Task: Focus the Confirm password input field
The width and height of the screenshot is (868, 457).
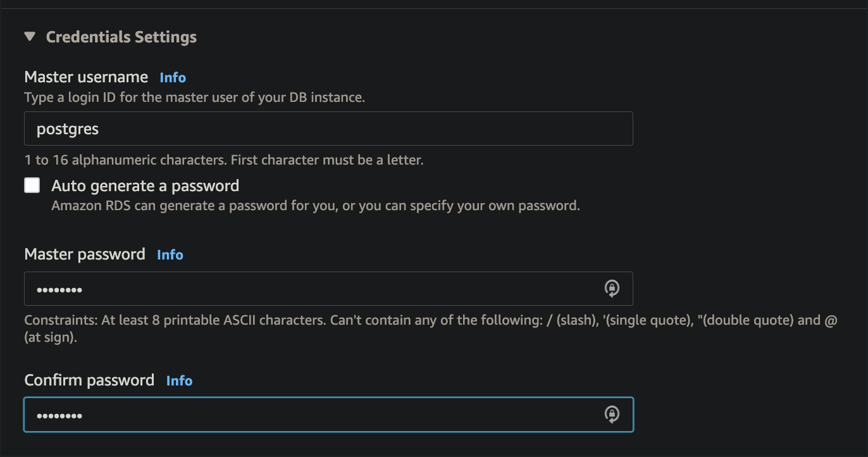Action: pyautogui.click(x=328, y=415)
